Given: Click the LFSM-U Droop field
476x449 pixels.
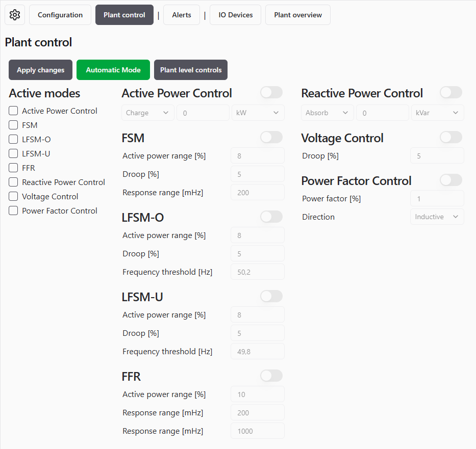Looking at the screenshot, I should pos(258,333).
